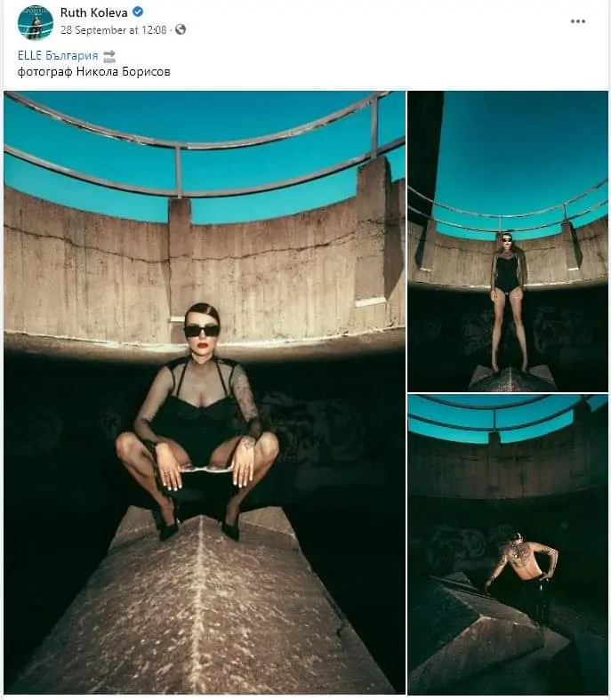Click the 28 September at 12:08 timestamp
611x700 pixels.
113,30
